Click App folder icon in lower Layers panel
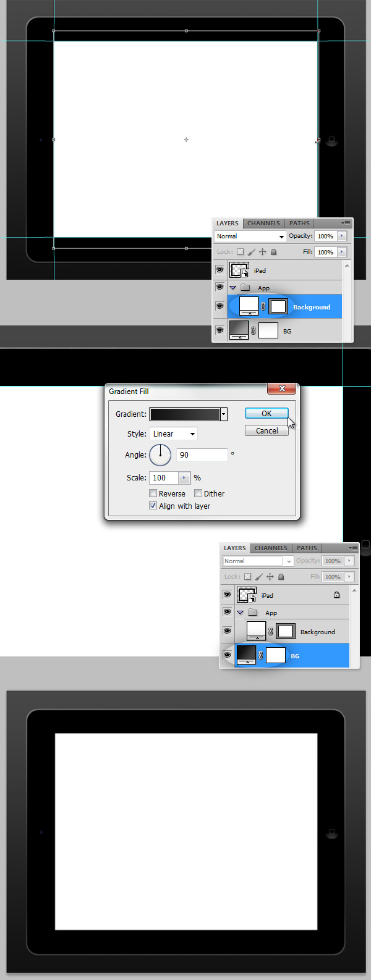 pos(252,613)
